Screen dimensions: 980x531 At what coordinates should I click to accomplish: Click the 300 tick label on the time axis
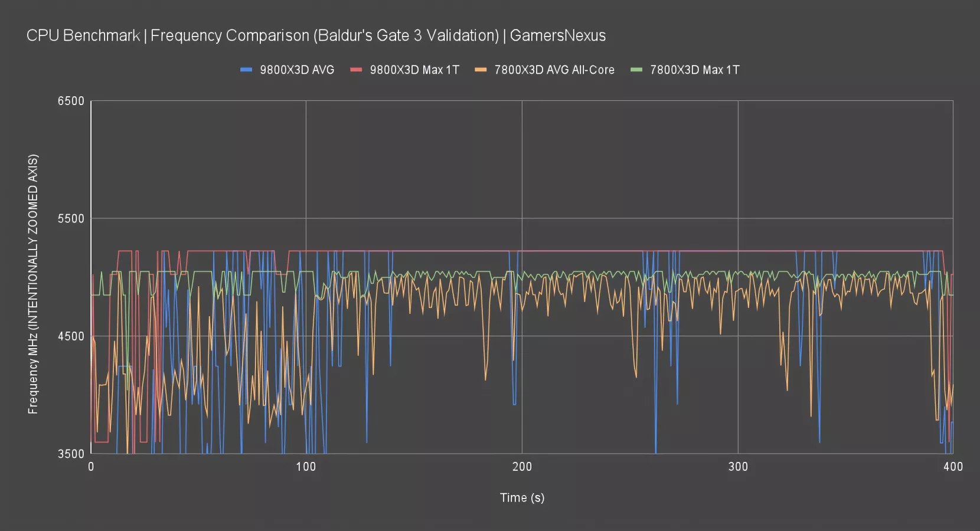pyautogui.click(x=738, y=467)
